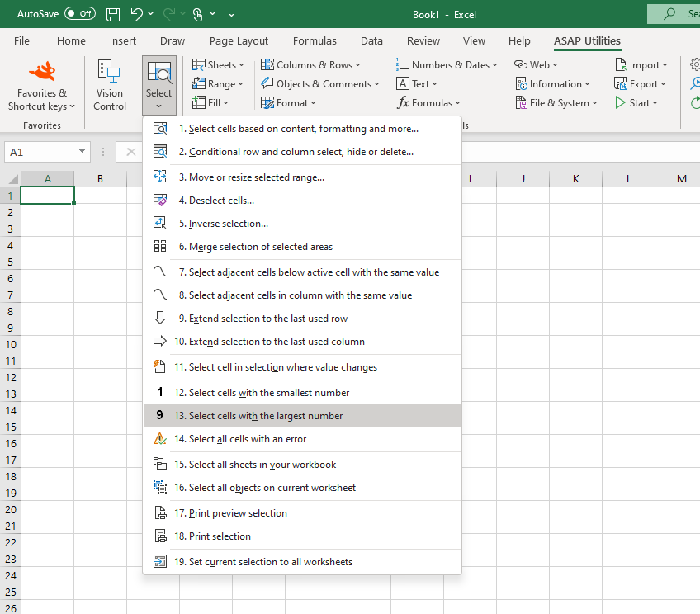Click the Merge selection of selected areas icon
The height and width of the screenshot is (614, 700).
160,246
